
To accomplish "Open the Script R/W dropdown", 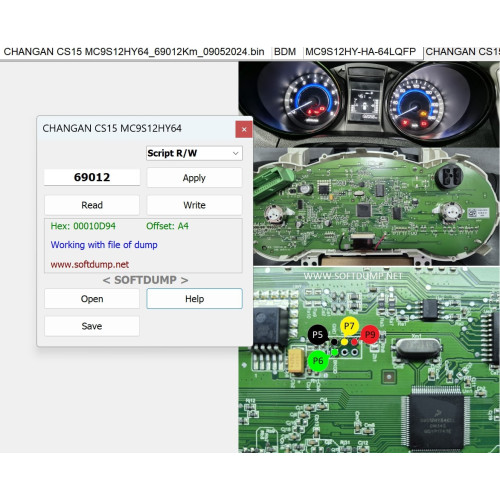I will coord(194,153).
